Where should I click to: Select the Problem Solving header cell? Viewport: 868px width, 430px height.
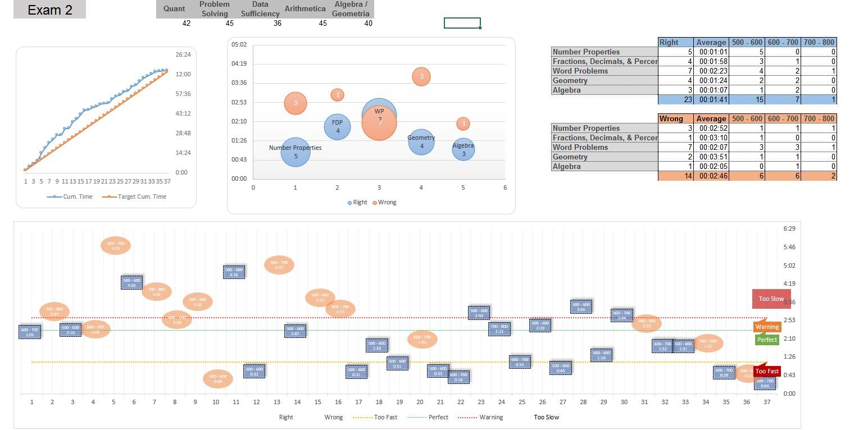(215, 9)
